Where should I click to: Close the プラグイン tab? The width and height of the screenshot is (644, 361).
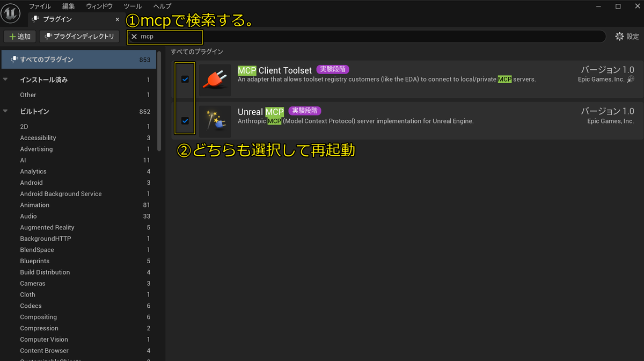click(x=118, y=19)
